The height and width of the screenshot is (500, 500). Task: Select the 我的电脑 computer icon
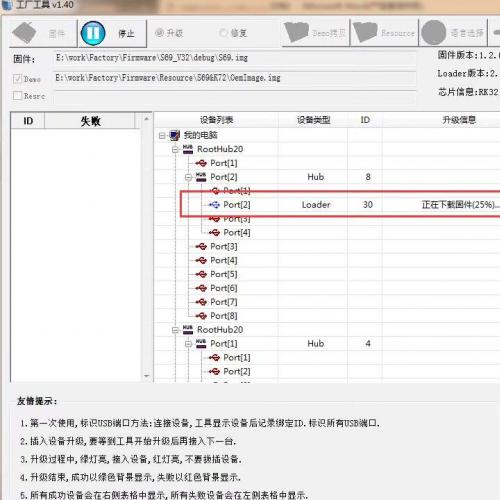(x=174, y=135)
